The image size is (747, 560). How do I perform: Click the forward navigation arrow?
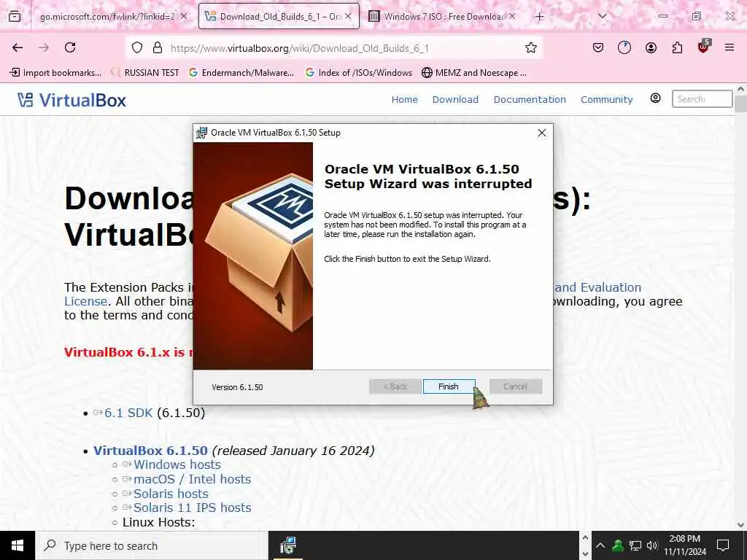click(x=44, y=47)
